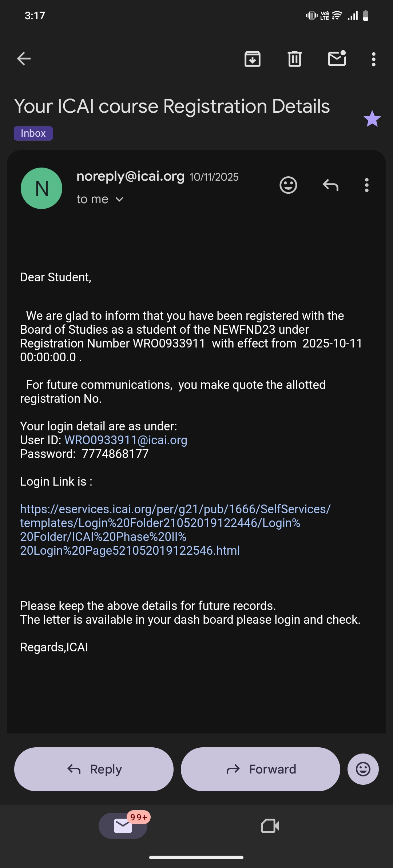Image resolution: width=393 pixels, height=868 pixels.
Task: Tap the Inbox label chip
Action: point(33,133)
